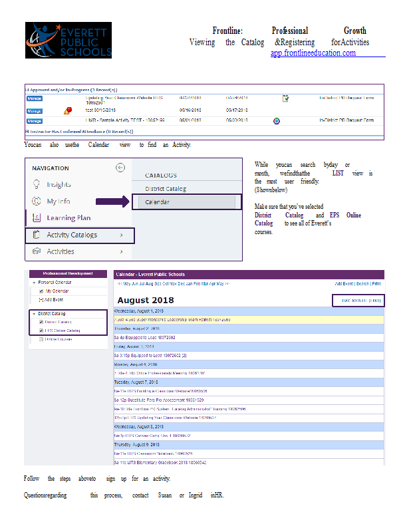Select District Catalog under Catalogs
Viewport: 411px width, 532px height.
pos(166,189)
